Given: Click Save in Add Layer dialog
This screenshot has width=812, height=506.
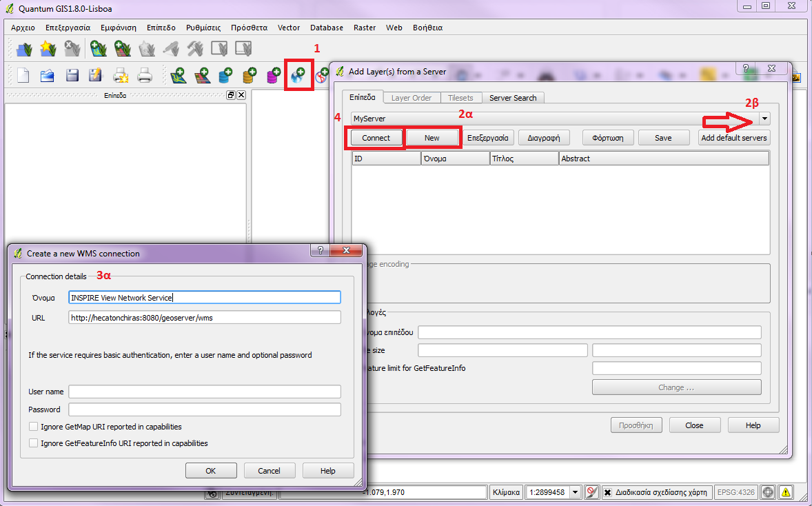Looking at the screenshot, I should pyautogui.click(x=663, y=138).
